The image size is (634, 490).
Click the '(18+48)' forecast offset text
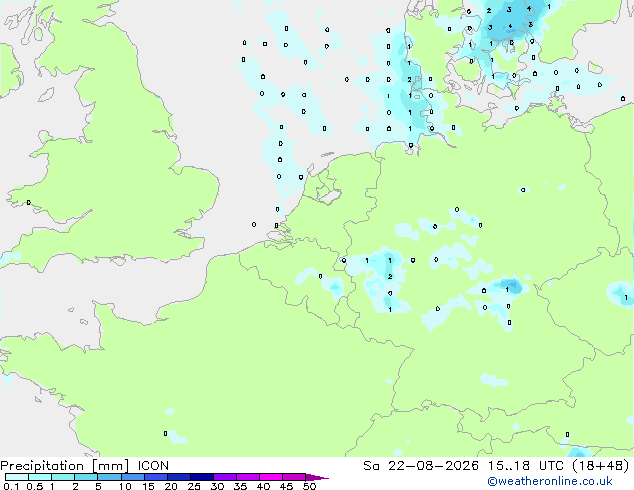[x=601, y=466]
